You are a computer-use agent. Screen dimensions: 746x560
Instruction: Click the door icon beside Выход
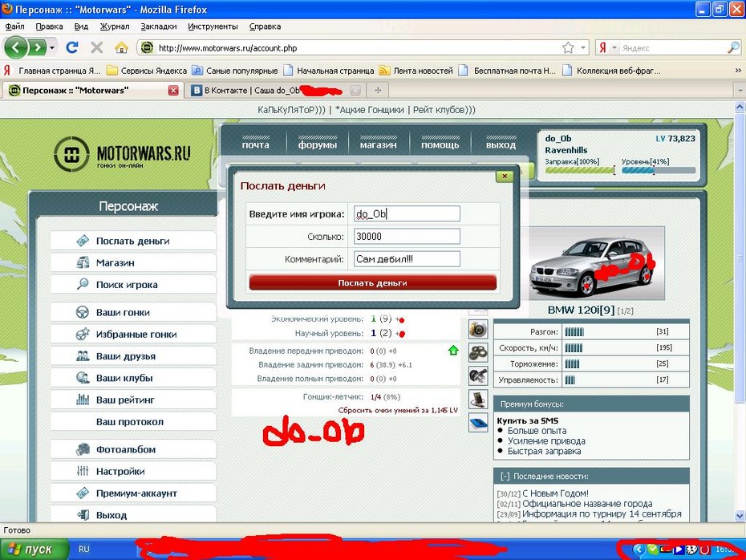coord(83,515)
